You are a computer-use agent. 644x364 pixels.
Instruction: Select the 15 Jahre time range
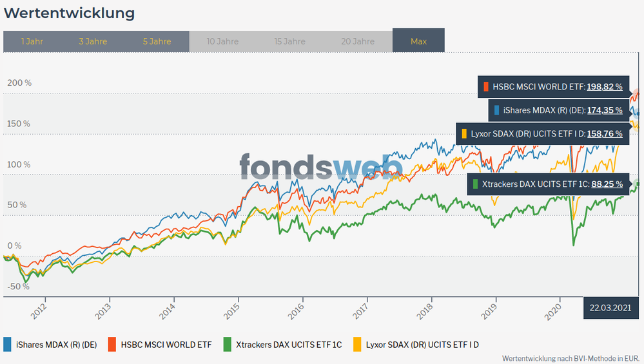(290, 41)
